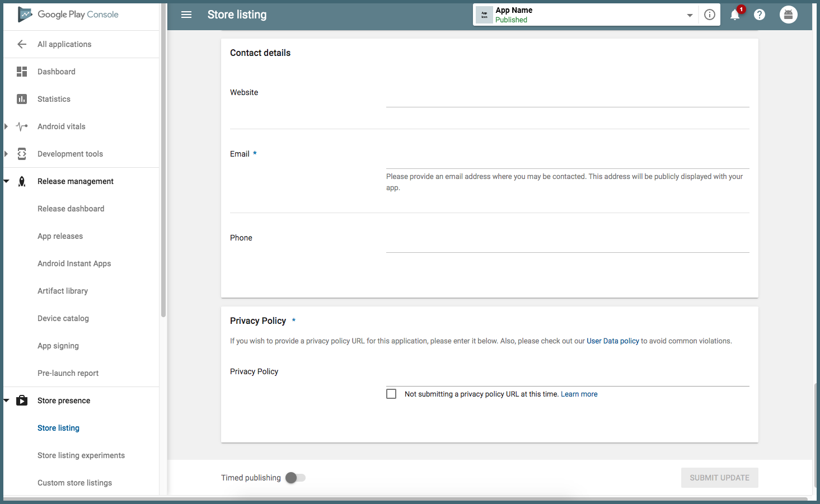
Task: Select App signing in sidebar
Action: (58, 346)
